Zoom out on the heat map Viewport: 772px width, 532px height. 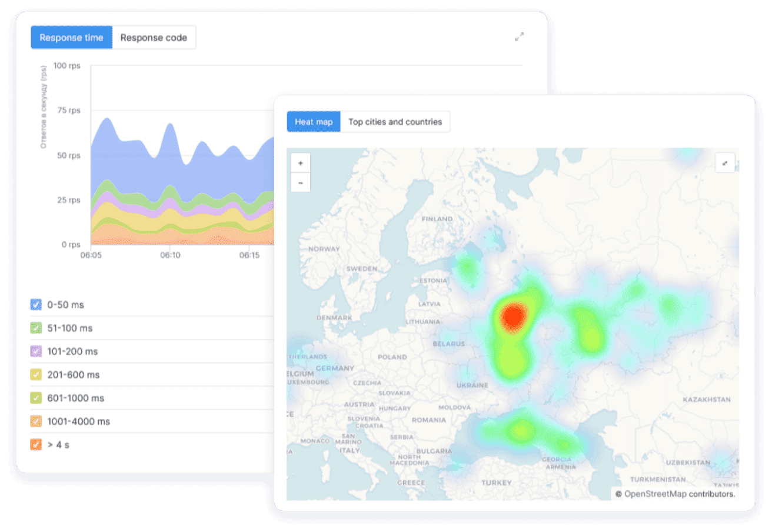(x=301, y=182)
